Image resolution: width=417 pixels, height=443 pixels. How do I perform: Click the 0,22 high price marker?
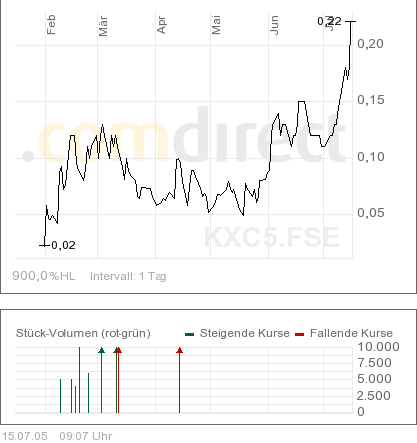(x=329, y=21)
